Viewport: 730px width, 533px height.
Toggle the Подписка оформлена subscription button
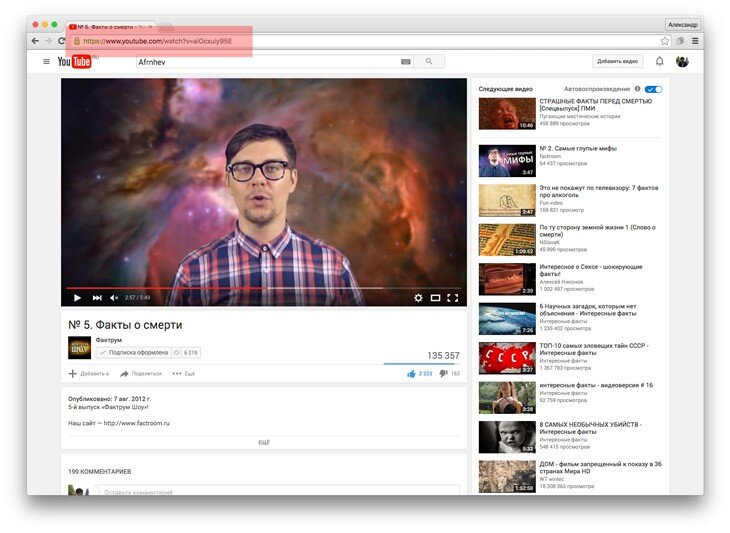click(x=134, y=353)
